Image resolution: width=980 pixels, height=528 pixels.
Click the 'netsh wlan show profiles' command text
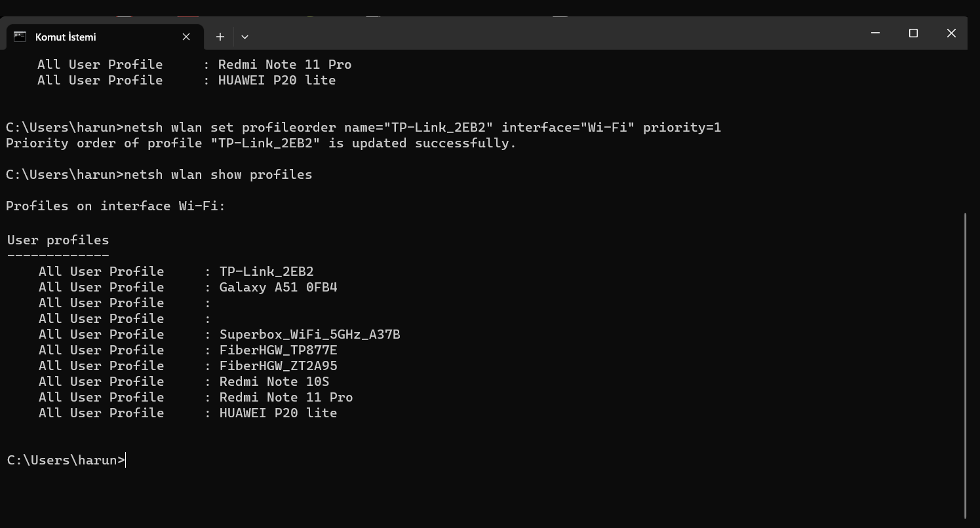coord(218,174)
